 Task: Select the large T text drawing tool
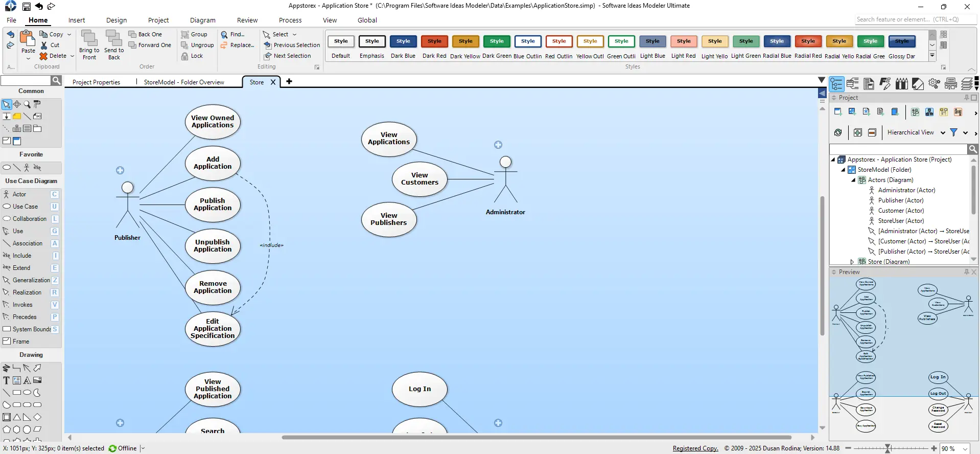7,380
